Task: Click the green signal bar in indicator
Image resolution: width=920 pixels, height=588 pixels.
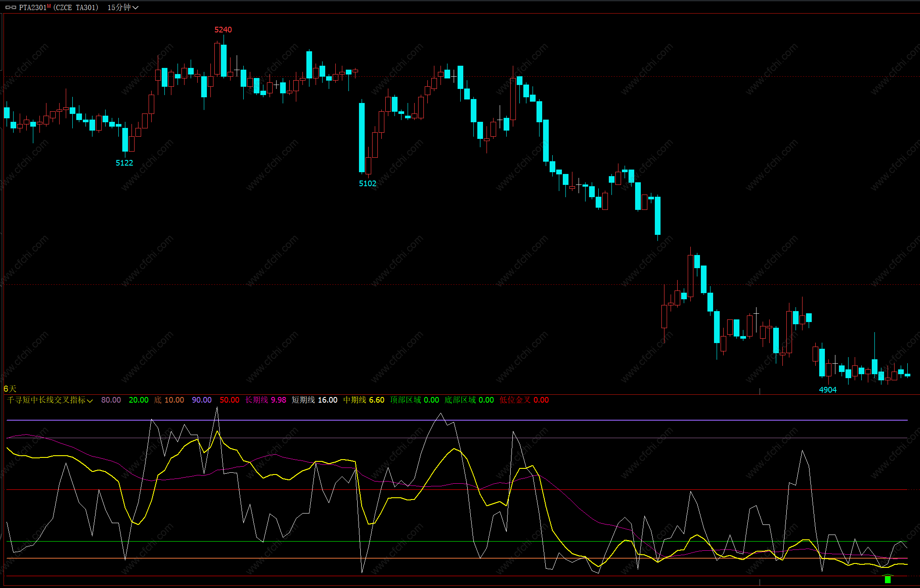Action: click(888, 579)
